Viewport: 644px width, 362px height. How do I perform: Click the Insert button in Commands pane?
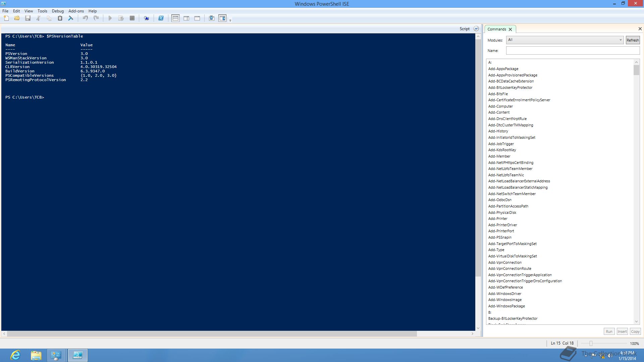click(622, 331)
